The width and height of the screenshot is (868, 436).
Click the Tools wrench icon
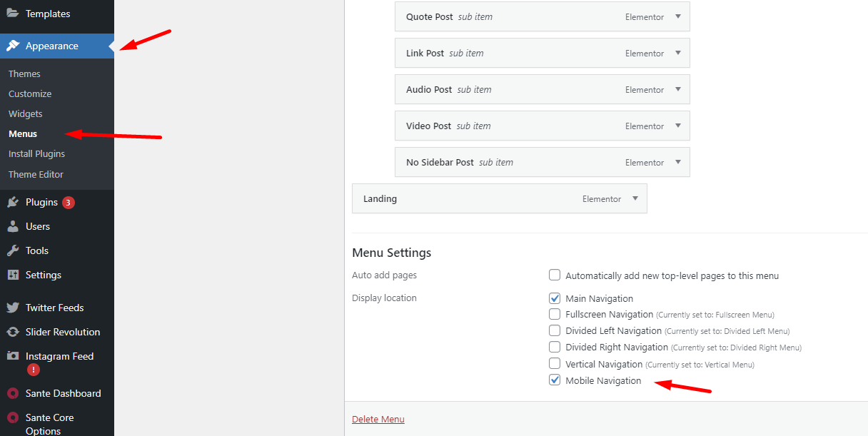coord(13,250)
